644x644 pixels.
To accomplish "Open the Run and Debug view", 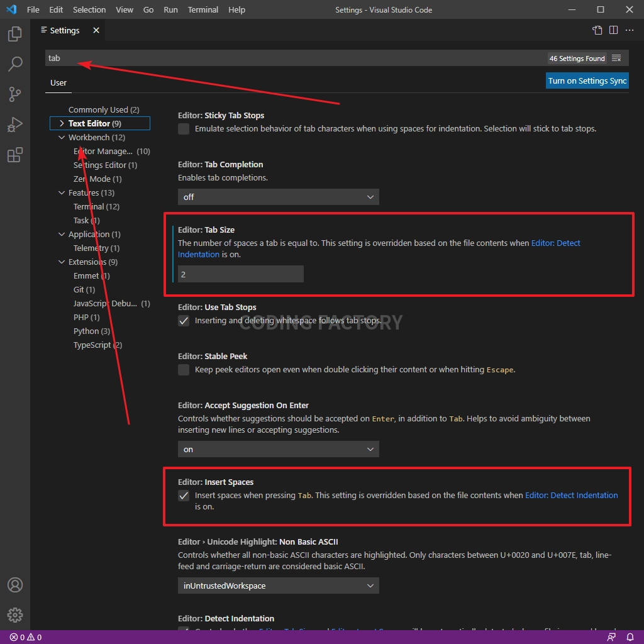I will click(x=15, y=125).
